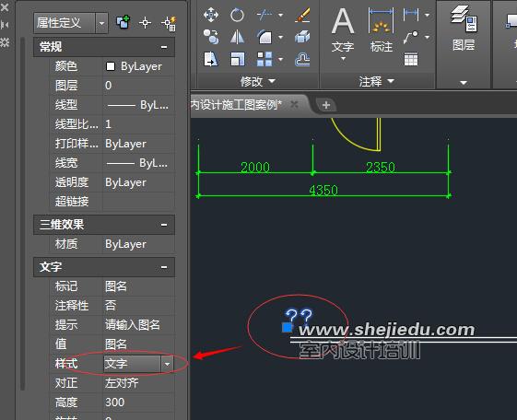Viewport: 517px width, 420px height.
Task: Select the Erase tool icon
Action: [302, 15]
